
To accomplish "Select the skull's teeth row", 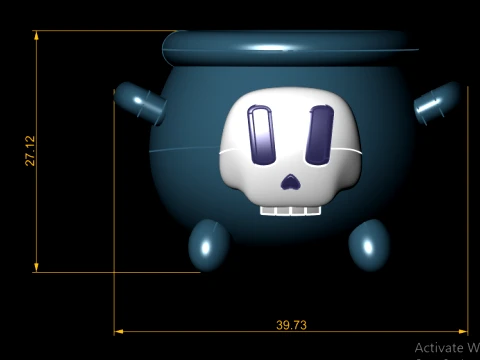I will click(x=290, y=211).
